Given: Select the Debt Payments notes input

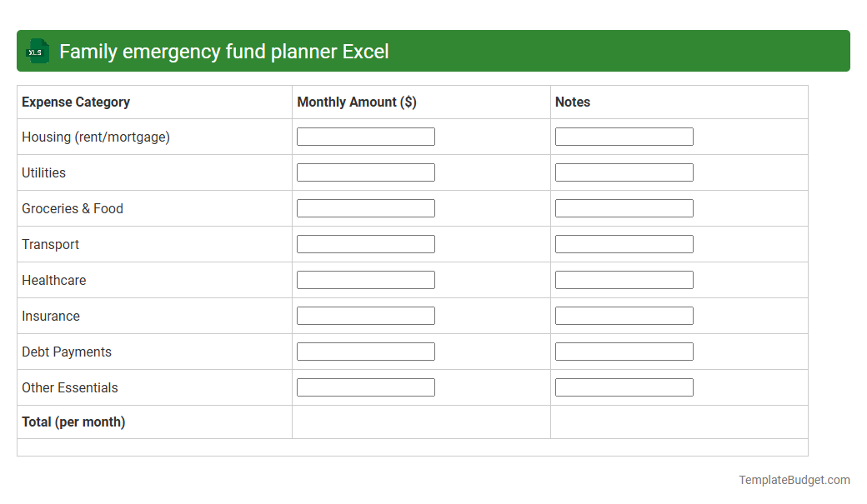Looking at the screenshot, I should (x=624, y=351).
